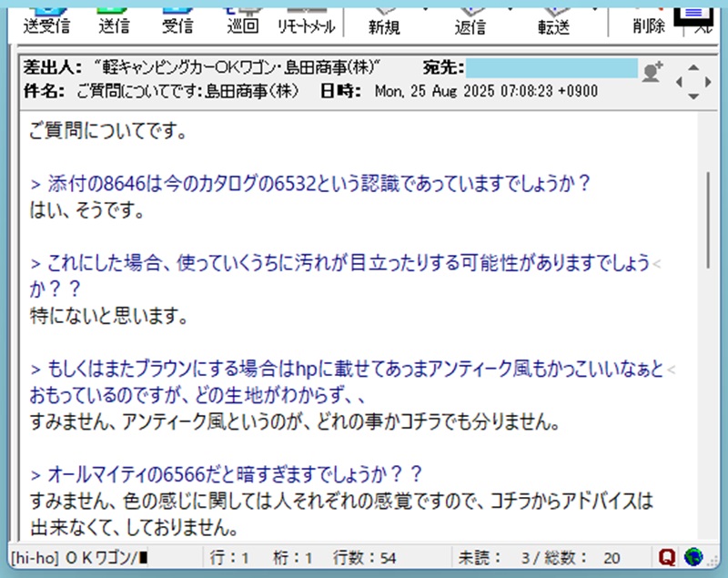Reply using the 返信 button

pyautogui.click(x=470, y=21)
